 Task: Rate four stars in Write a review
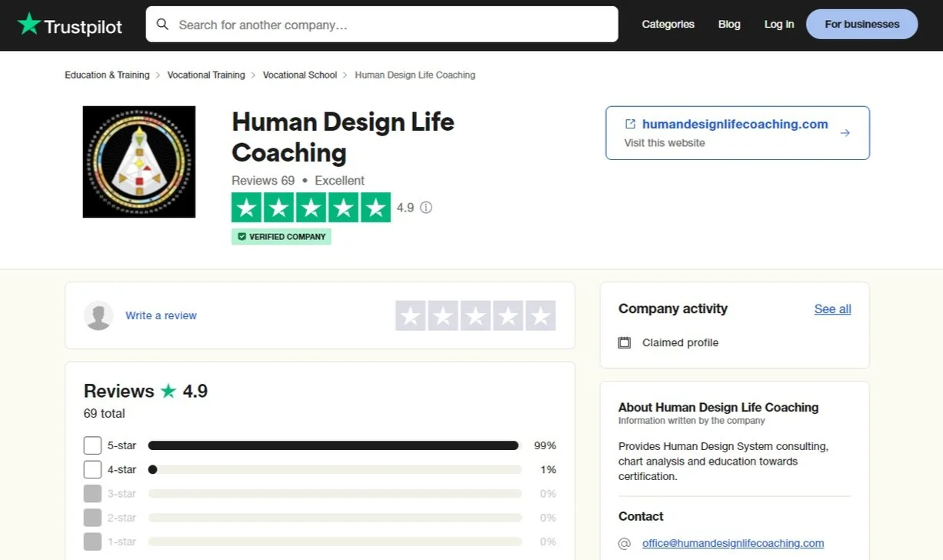point(508,315)
